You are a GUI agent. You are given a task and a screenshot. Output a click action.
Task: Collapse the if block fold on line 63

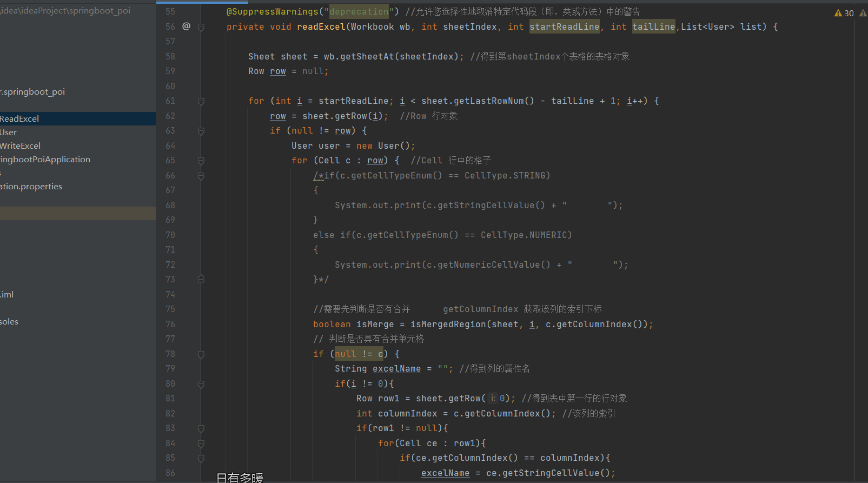coord(201,131)
